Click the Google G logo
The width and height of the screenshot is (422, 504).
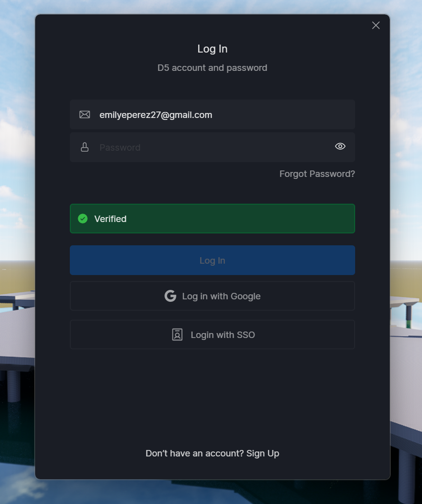click(170, 296)
